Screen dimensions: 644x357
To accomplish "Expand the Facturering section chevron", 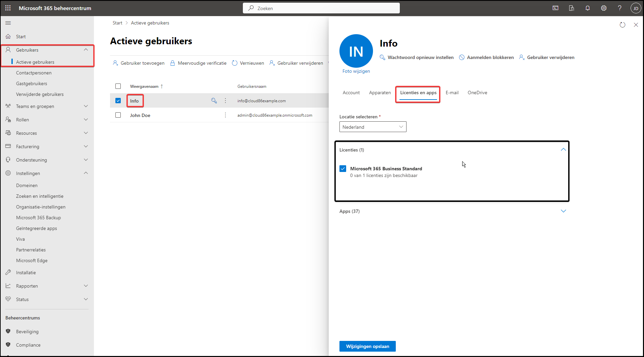I will [86, 146].
